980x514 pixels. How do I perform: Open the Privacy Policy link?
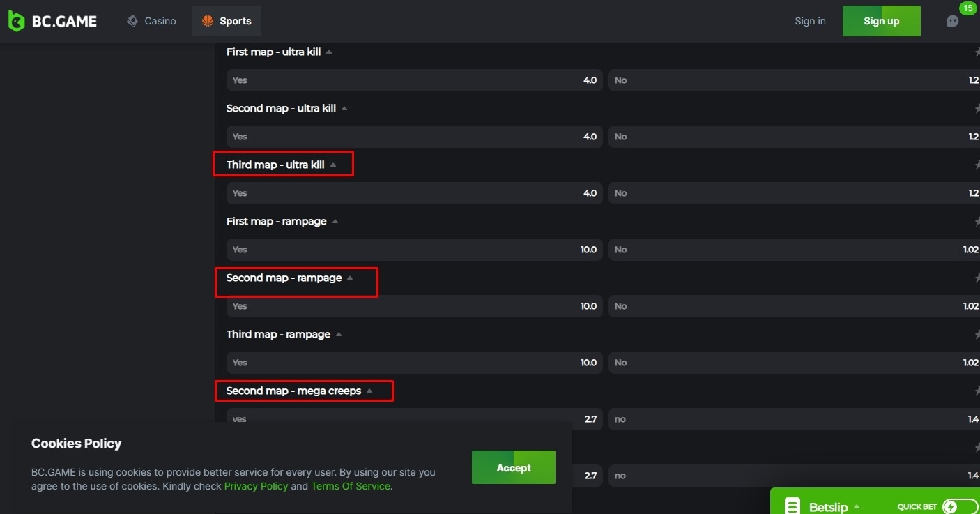256,486
